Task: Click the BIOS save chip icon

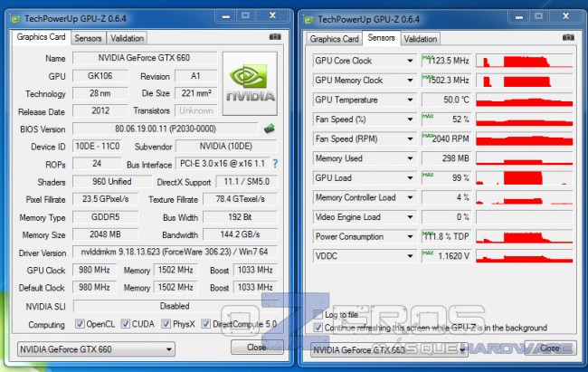Action: click(x=270, y=129)
